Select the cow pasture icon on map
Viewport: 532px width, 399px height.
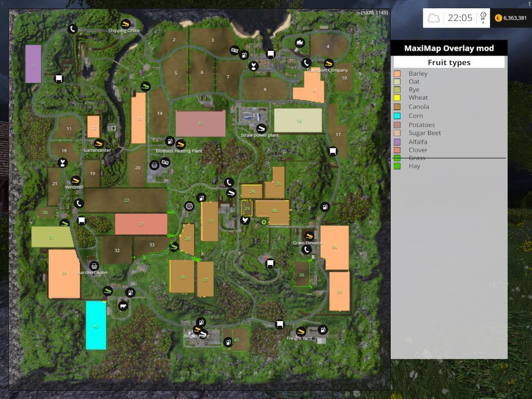[123, 306]
